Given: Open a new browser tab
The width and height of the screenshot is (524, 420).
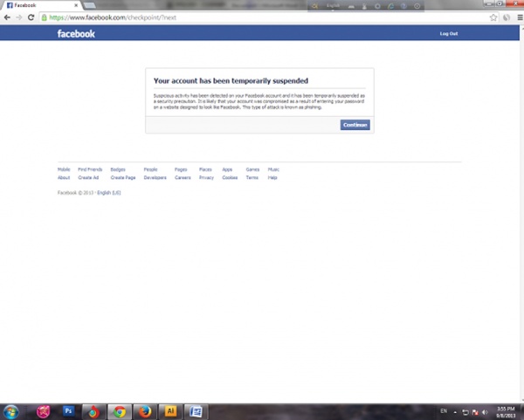Looking at the screenshot, I should pyautogui.click(x=89, y=5).
